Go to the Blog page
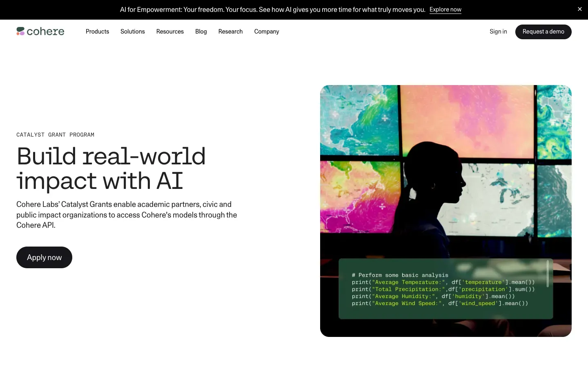The image size is (588, 368). [x=201, y=31]
